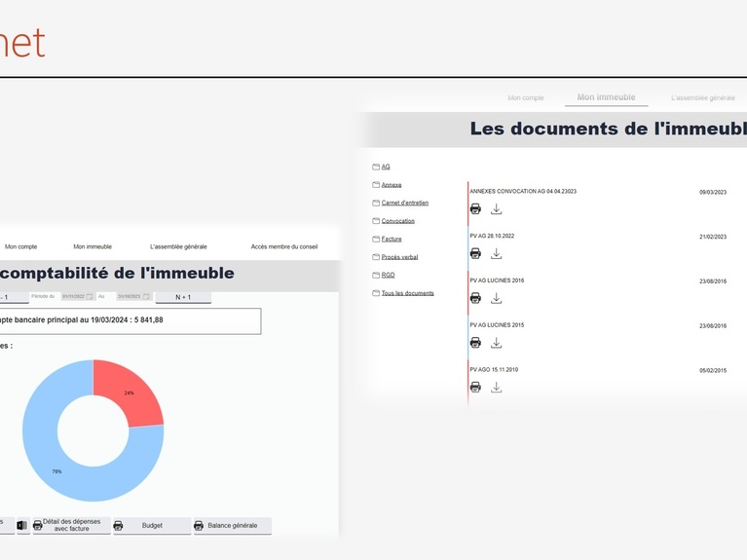Image resolution: width=747 pixels, height=560 pixels.
Task: Click date 23/08/2016 on PV AG LUCINES 2015 row
Action: pyautogui.click(x=713, y=326)
